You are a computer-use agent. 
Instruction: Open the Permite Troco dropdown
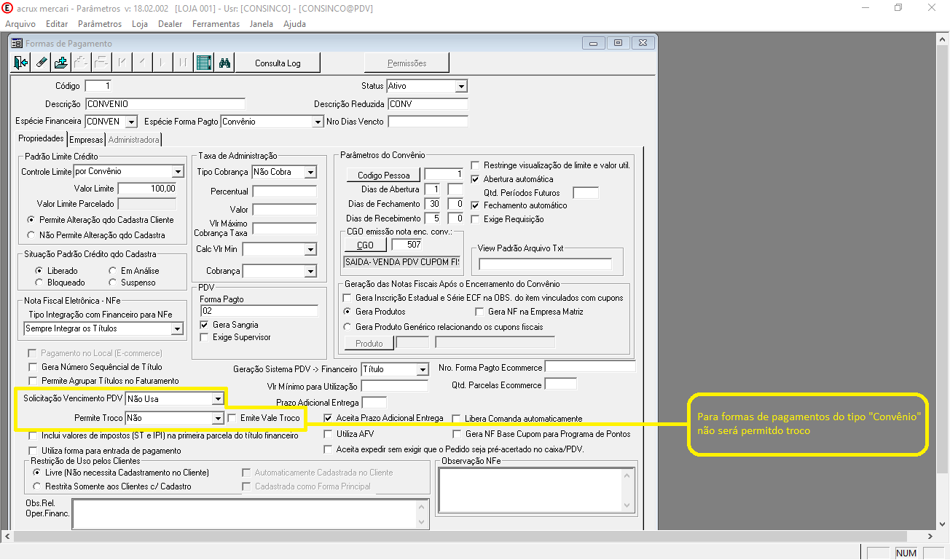[x=217, y=419]
